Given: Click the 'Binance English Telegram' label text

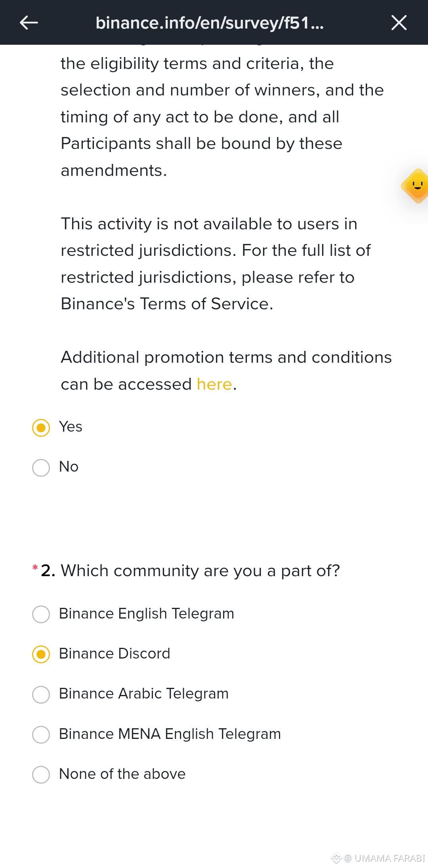Looking at the screenshot, I should (x=147, y=614).
